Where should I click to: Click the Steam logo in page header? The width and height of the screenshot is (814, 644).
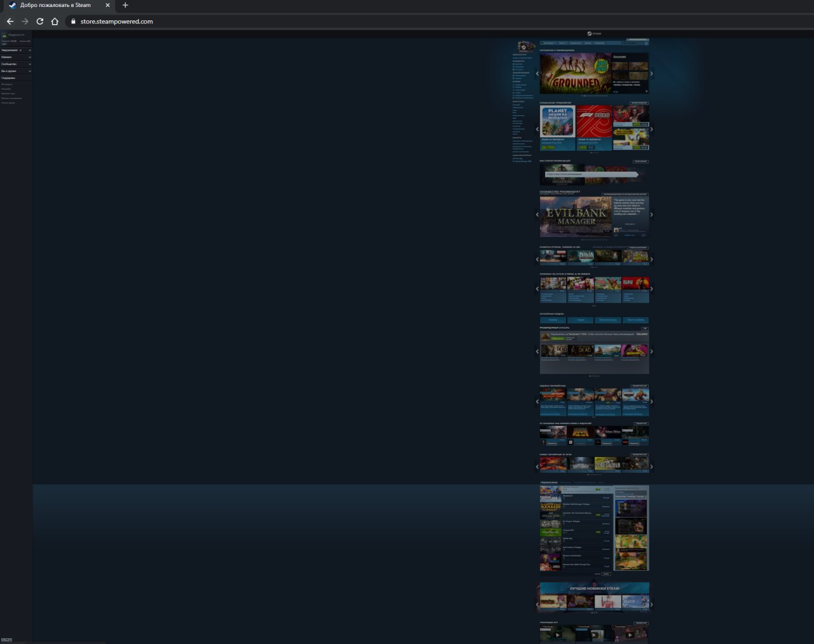click(x=594, y=34)
